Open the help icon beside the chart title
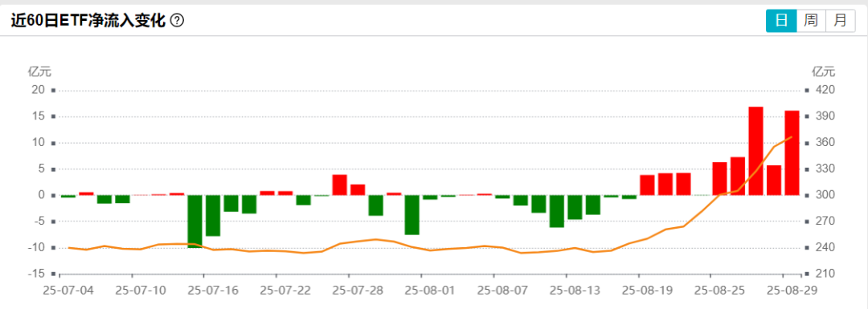Image resolution: width=868 pixels, height=309 pixels. (x=177, y=21)
